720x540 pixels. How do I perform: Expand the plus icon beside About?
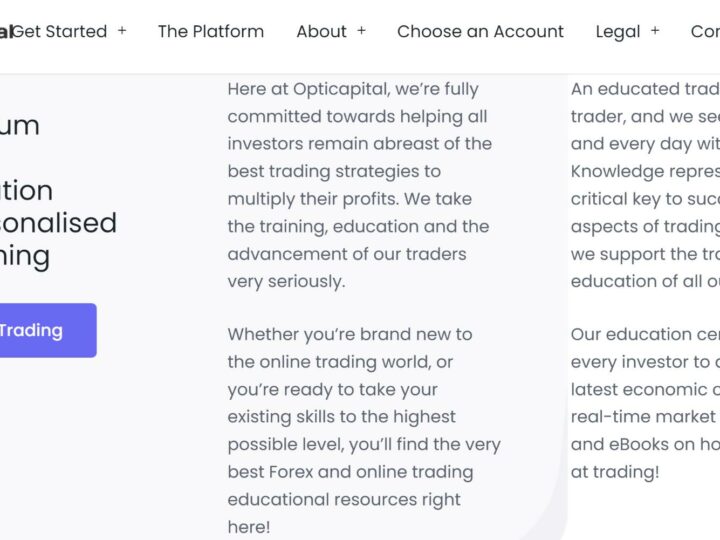pos(361,31)
